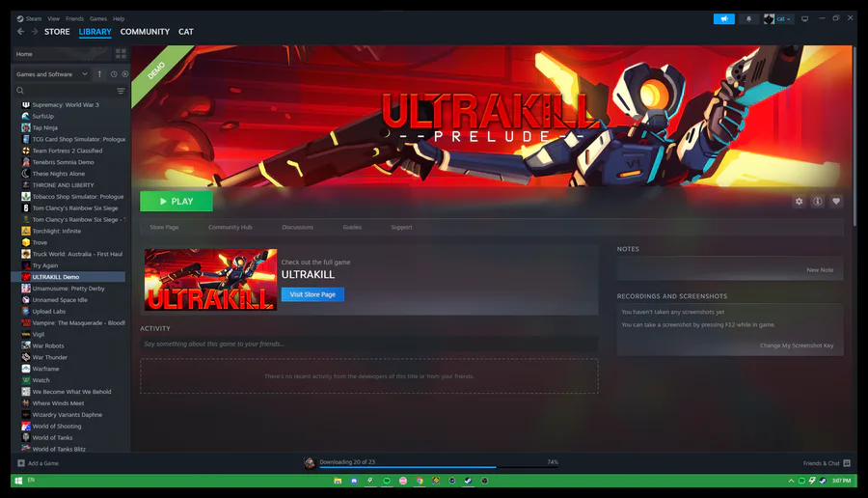868x498 pixels.
Task: Click the ULTRAKILL full game thumbnail
Action: (x=210, y=279)
